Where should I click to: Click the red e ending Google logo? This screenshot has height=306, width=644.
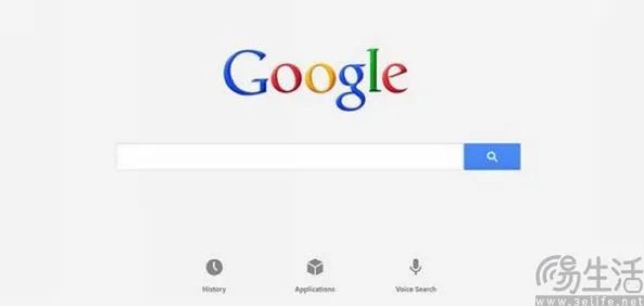pos(394,79)
